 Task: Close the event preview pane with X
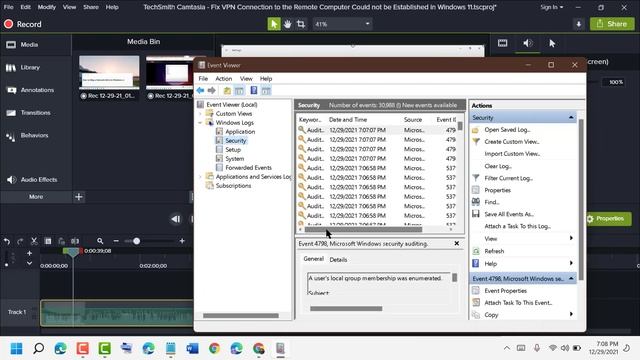[x=457, y=244]
